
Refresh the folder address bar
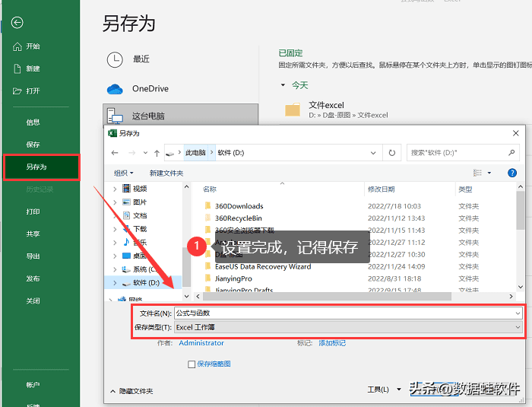(x=392, y=152)
